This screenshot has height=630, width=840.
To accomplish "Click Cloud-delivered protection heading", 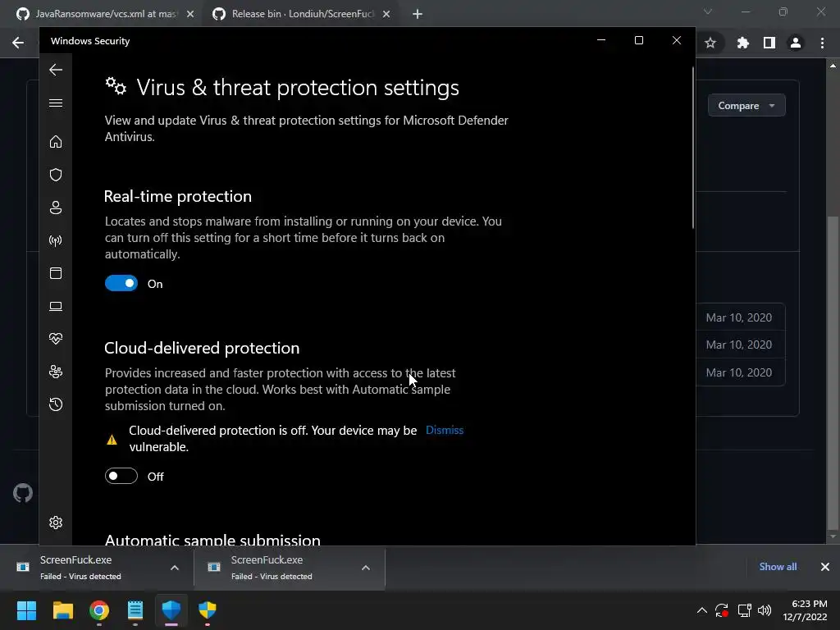I will [x=202, y=348].
